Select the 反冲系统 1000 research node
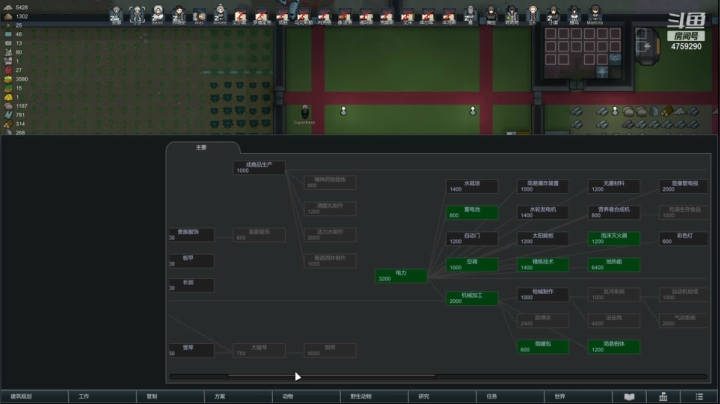Image resolution: width=720 pixels, height=404 pixels. pos(614,294)
